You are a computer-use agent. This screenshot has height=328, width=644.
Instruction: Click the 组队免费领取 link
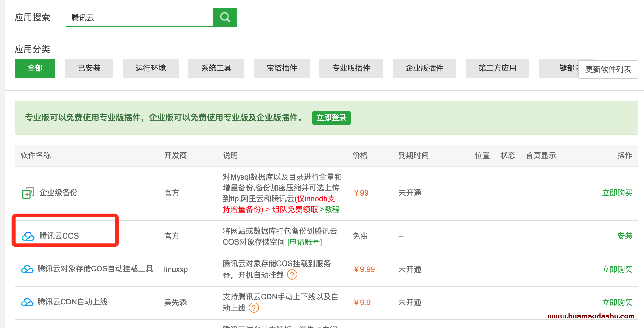(295, 210)
